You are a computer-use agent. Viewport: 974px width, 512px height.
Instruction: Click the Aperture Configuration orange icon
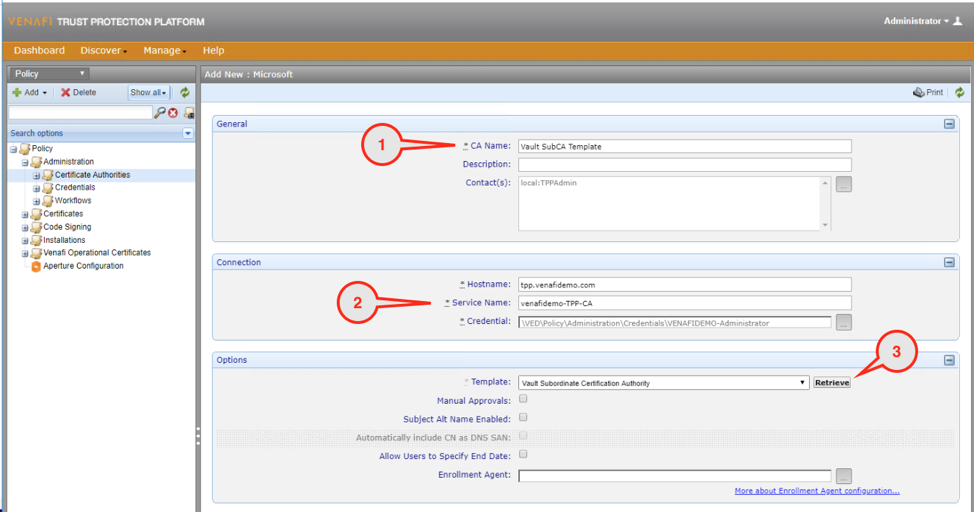36,266
